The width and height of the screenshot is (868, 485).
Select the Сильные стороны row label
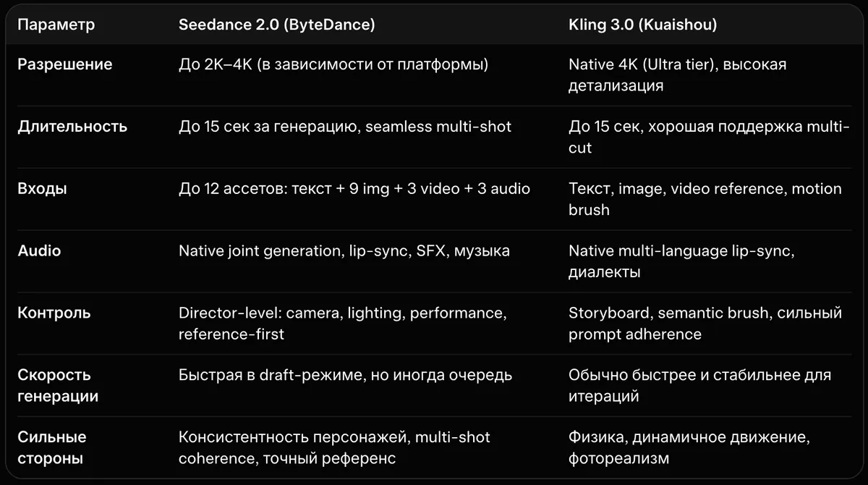click(x=52, y=448)
